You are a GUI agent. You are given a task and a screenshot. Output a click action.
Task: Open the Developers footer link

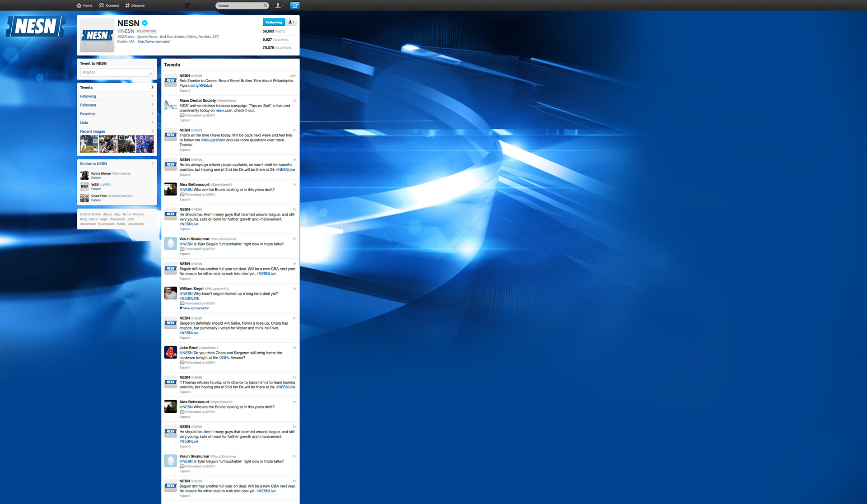point(135,224)
